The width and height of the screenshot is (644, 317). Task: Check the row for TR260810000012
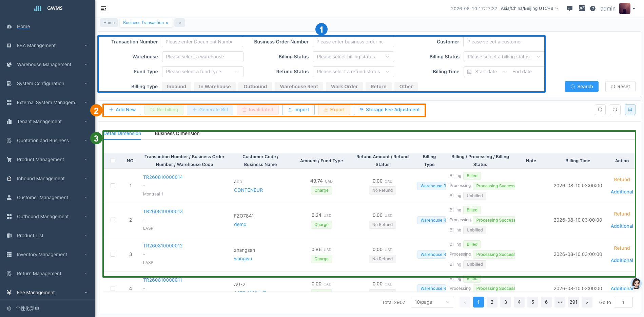(x=113, y=254)
